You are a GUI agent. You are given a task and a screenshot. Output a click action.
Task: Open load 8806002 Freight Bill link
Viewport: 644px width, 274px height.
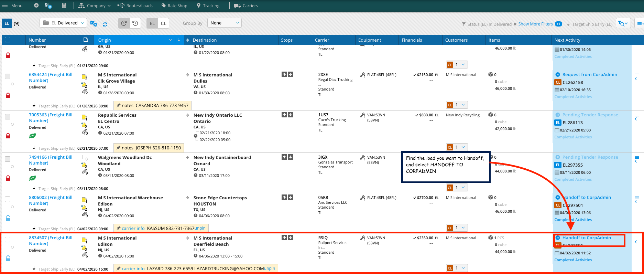51,200
